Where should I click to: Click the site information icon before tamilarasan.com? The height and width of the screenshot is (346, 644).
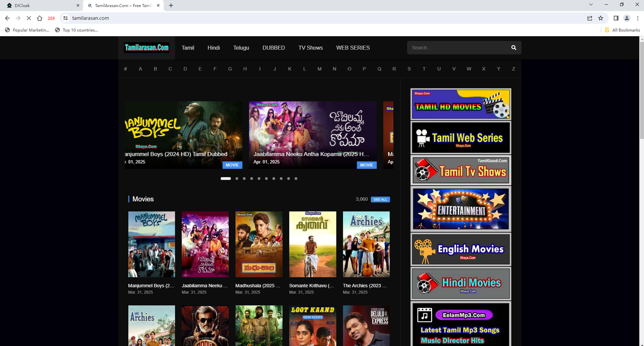pyautogui.click(x=66, y=18)
